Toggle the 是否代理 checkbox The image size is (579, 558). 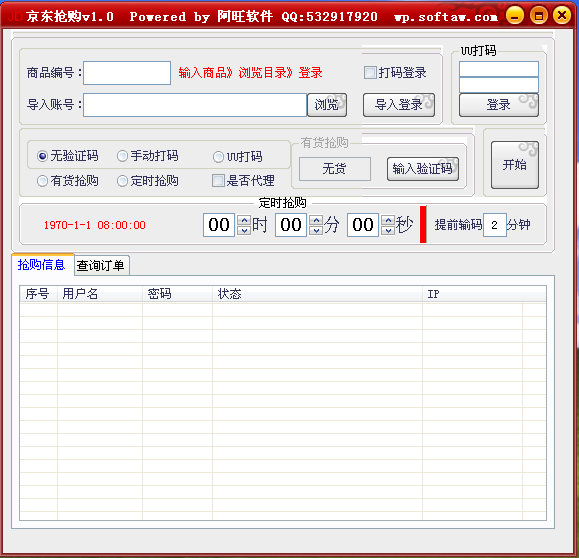218,181
